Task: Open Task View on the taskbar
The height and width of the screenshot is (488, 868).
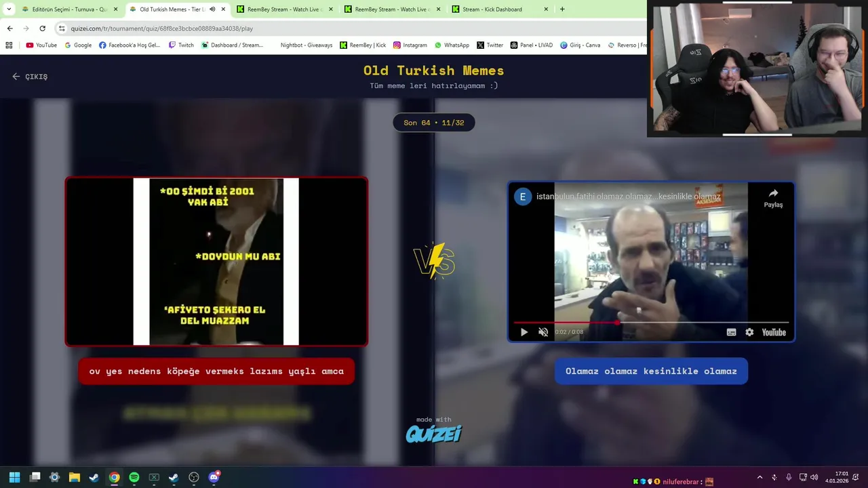Action: [35, 477]
